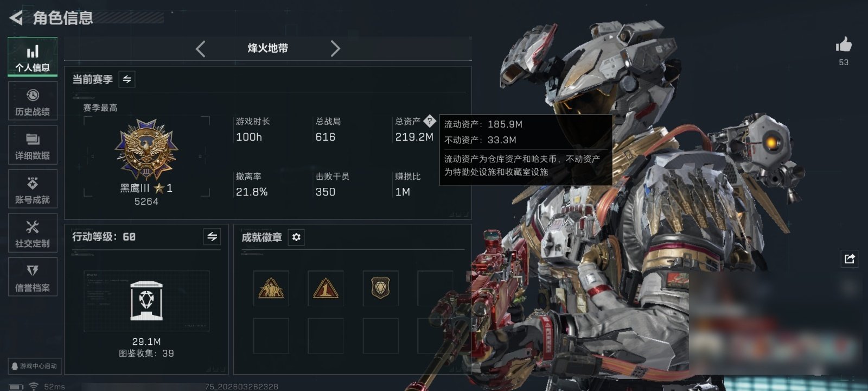The image size is (868, 391).
Task: Share the profile with the share icon
Action: [850, 258]
